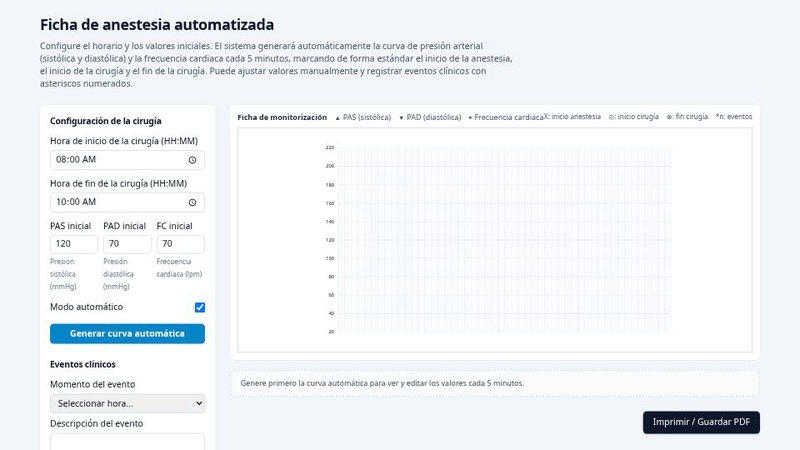Image resolution: width=800 pixels, height=450 pixels.
Task: Click Imprimir / Guardar PDF button
Action: [x=701, y=422]
